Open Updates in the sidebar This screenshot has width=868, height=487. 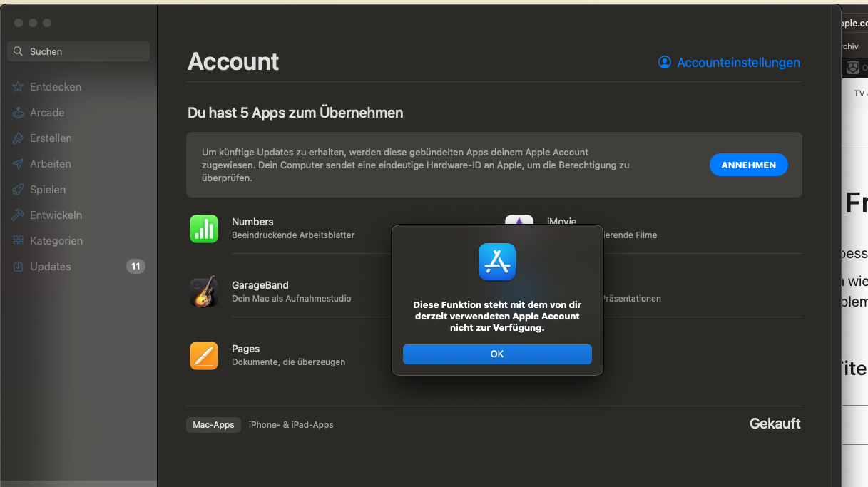pos(51,267)
